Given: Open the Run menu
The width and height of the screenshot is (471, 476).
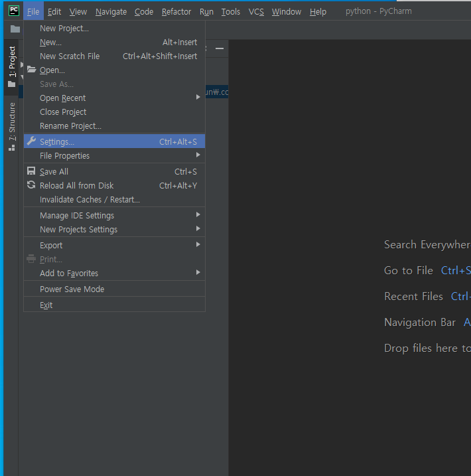Looking at the screenshot, I should 206,11.
